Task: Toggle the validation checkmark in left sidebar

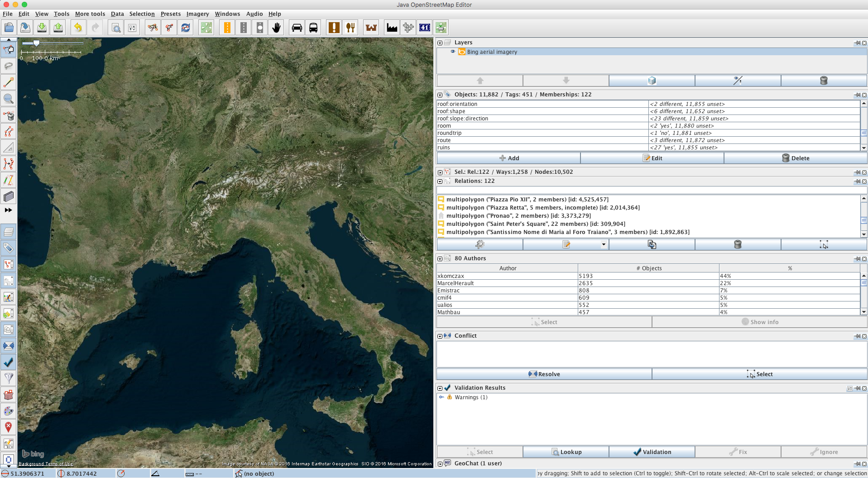Action: (x=8, y=362)
